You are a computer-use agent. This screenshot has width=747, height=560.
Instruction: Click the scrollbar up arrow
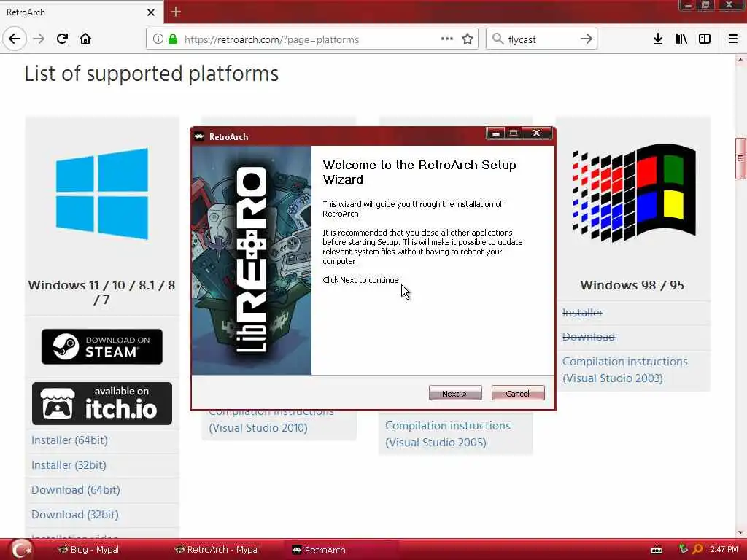tap(740, 60)
